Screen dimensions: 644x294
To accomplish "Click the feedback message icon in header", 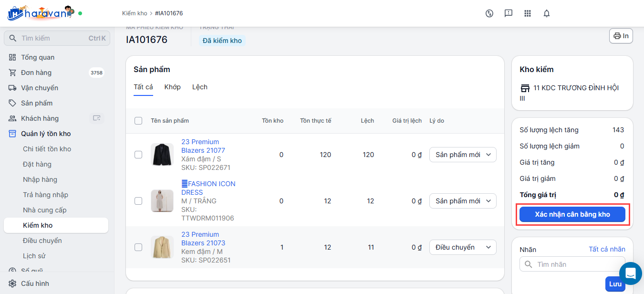I will 509,13.
